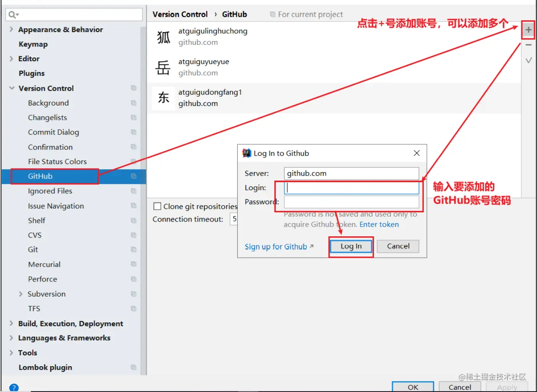The width and height of the screenshot is (537, 392).
Task: Expand Appearance & Behavior section
Action: coord(11,30)
